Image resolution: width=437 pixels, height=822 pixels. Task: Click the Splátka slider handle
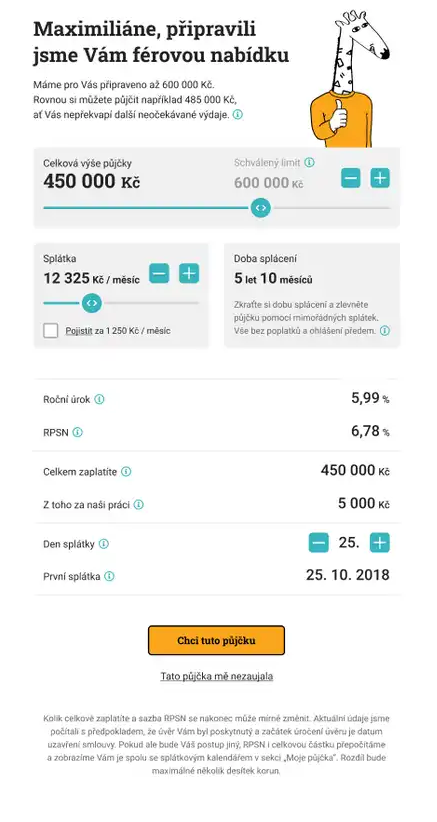(x=92, y=303)
